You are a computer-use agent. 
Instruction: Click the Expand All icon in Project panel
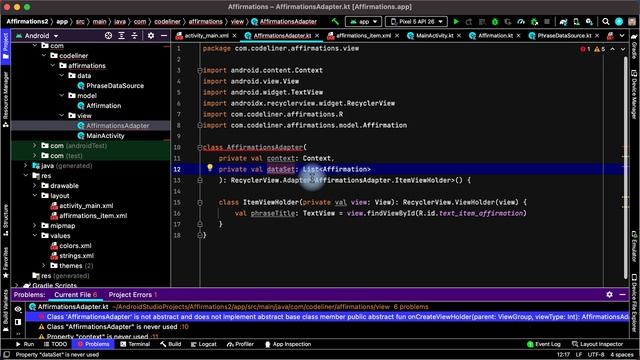point(121,36)
